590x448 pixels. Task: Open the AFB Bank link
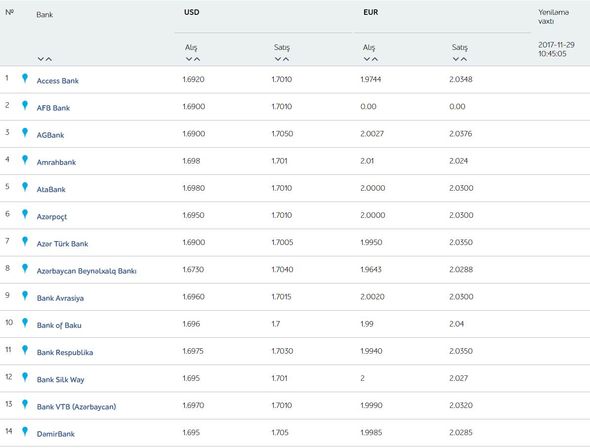point(53,108)
